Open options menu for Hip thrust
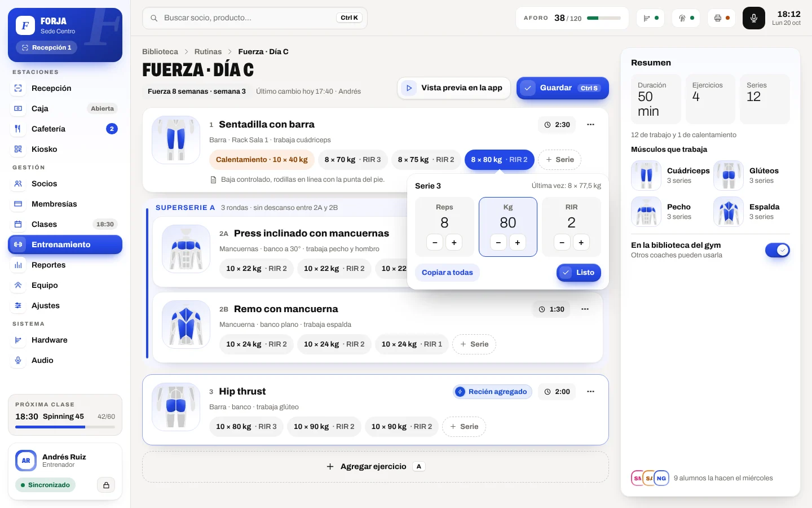 click(x=590, y=392)
